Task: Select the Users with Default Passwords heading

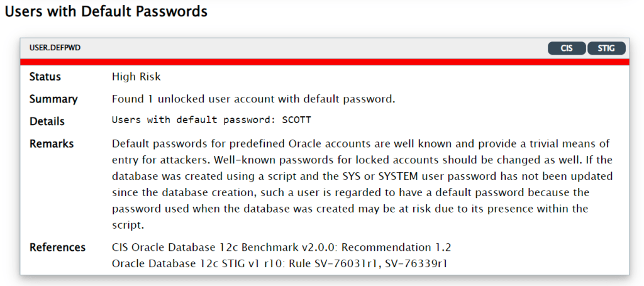Action: point(106,11)
